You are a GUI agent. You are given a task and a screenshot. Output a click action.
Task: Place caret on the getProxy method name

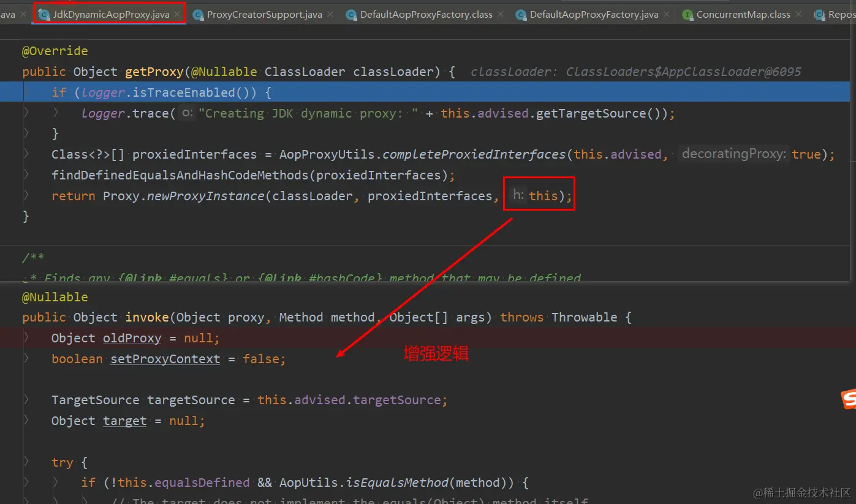154,72
